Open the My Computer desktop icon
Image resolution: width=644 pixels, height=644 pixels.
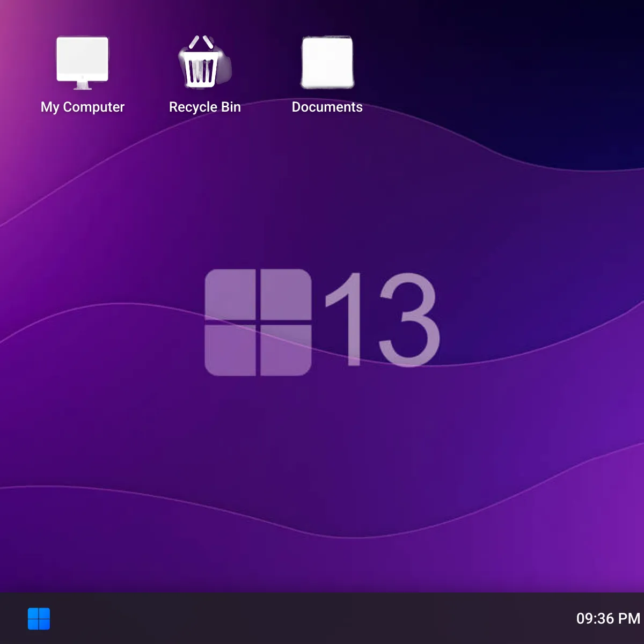click(x=83, y=63)
